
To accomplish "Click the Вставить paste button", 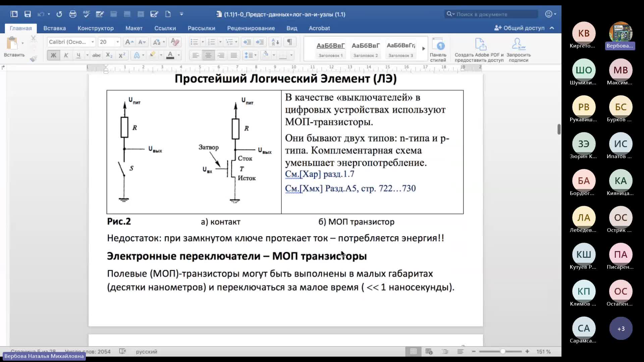I will pos(13,47).
